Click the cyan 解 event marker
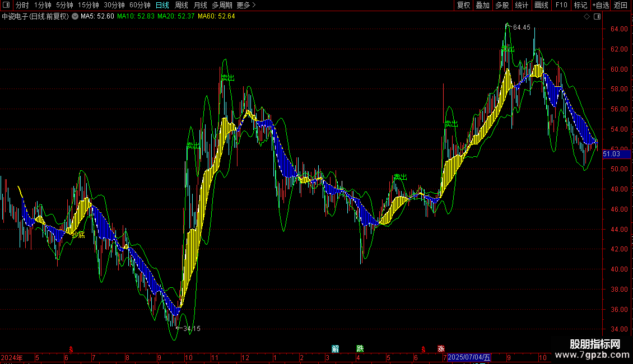Screen dimensions: 633x364 [x=335, y=349]
